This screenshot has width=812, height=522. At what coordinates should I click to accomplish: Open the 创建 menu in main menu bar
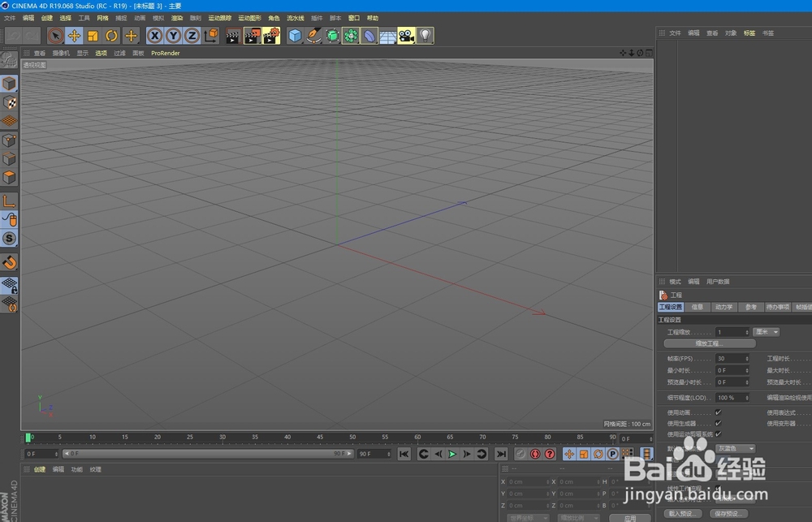coord(47,18)
